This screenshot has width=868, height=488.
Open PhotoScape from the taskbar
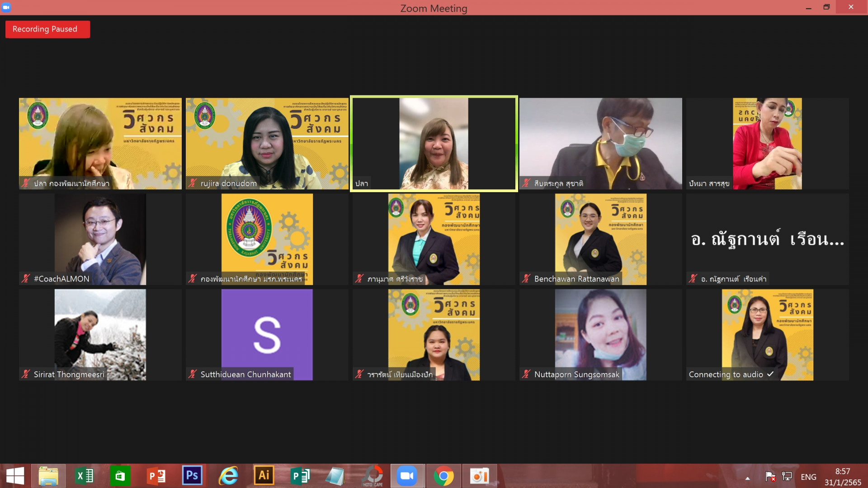click(x=373, y=476)
